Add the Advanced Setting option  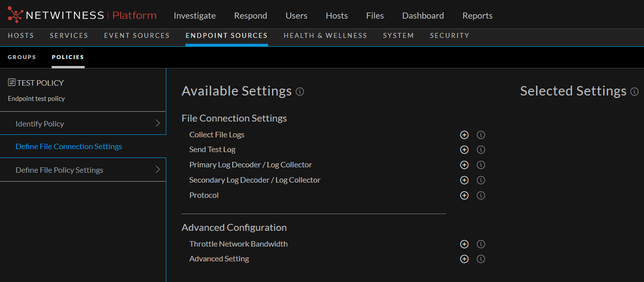pyautogui.click(x=464, y=259)
